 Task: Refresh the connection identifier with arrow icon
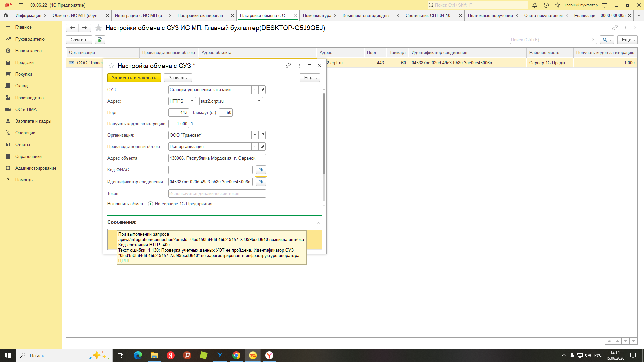pyautogui.click(x=261, y=182)
